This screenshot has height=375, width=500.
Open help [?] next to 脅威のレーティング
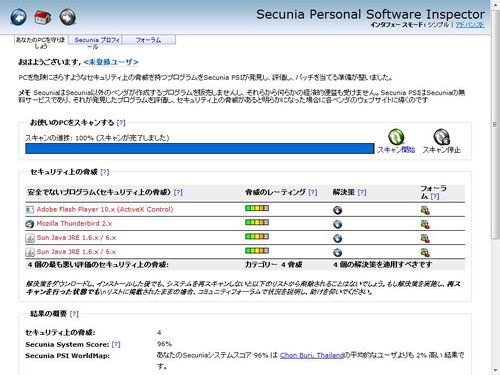coord(313,192)
